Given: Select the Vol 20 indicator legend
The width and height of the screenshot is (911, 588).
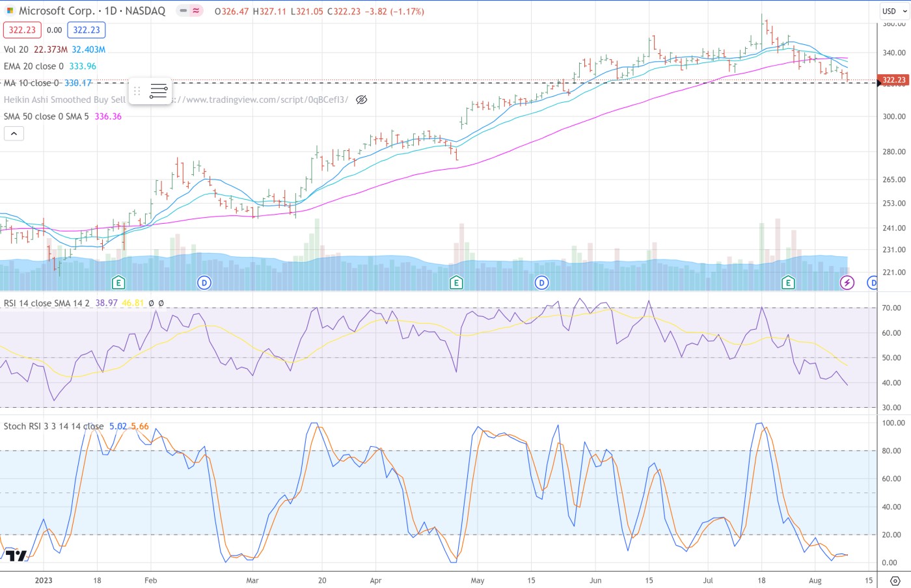Looking at the screenshot, I should [x=16, y=49].
